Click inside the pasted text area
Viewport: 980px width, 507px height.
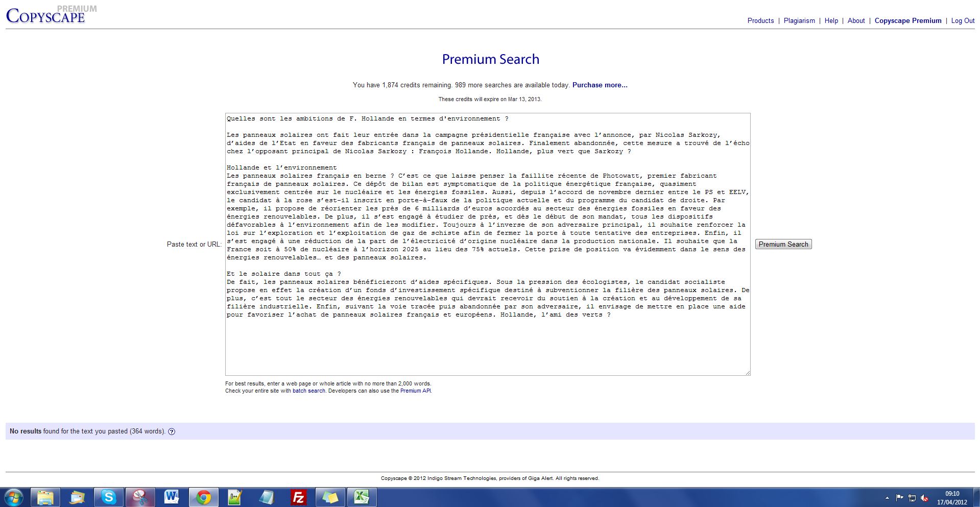point(487,342)
